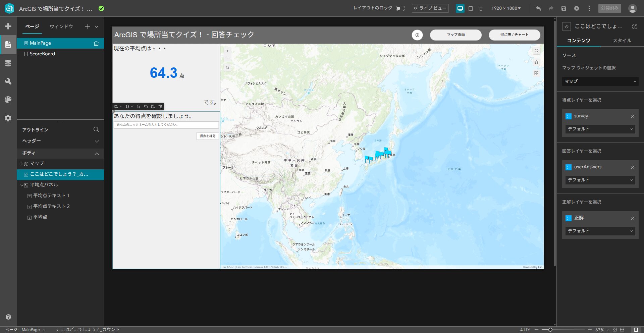
Task: Open zoom percentage 67% menu
Action: pyautogui.click(x=602, y=330)
